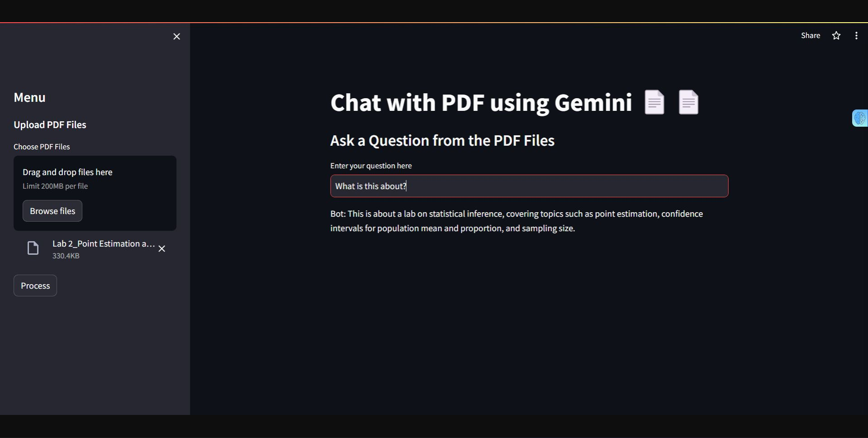868x438 pixels.
Task: Remove the uploaded Lab 2 PDF file
Action: [x=162, y=249]
